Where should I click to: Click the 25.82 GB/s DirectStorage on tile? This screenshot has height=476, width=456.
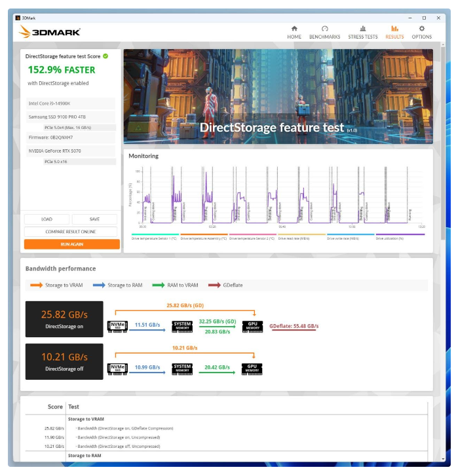pos(64,319)
